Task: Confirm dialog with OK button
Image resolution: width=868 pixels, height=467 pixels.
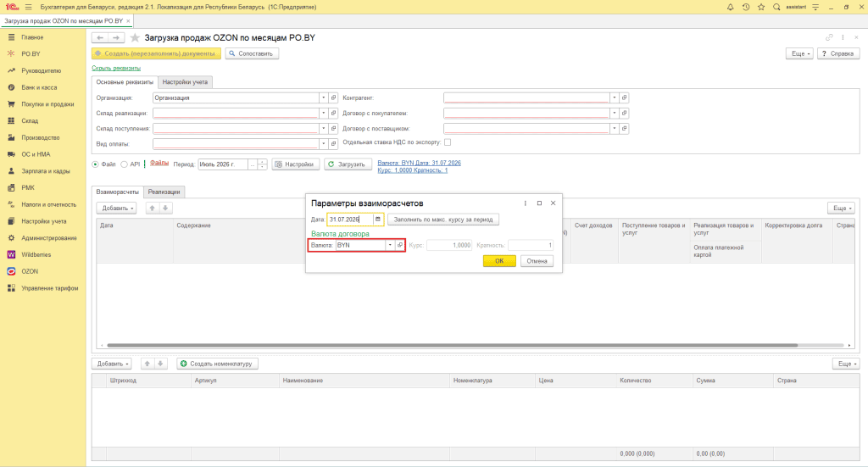Action: (x=499, y=261)
